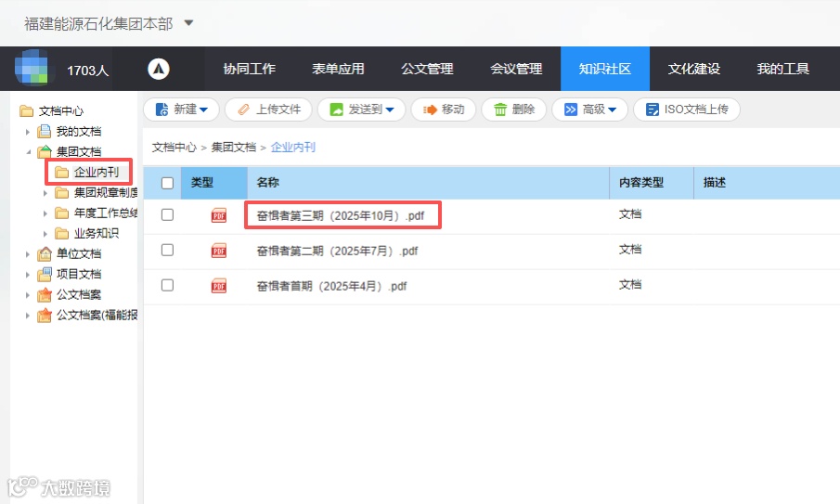Open 奋惧者第二期（2025年7月）.pdf

tap(337, 251)
